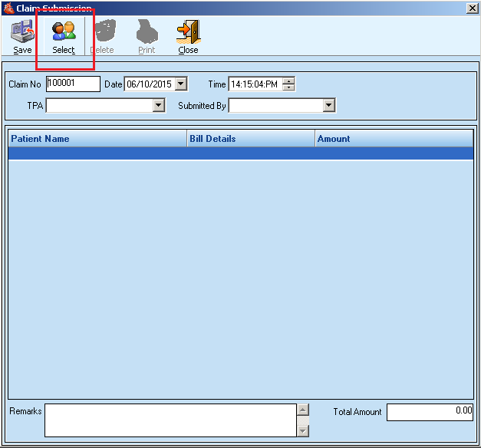The image size is (481, 448).
Task: Open the TPA dropdown list
Action: click(159, 106)
